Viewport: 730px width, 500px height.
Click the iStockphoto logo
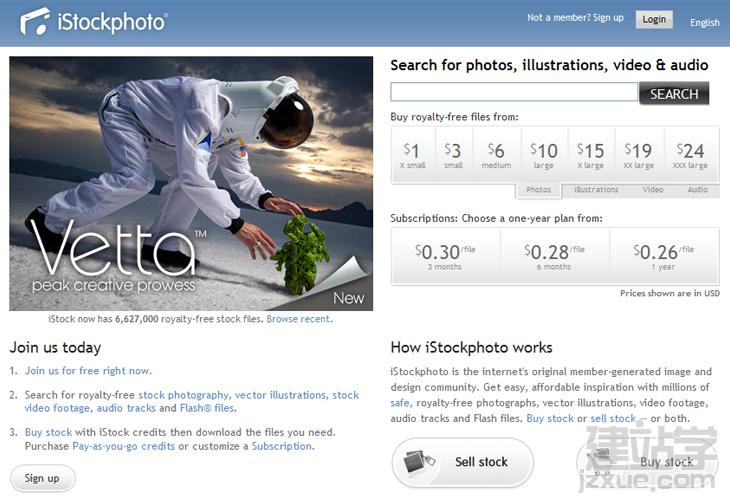94,21
